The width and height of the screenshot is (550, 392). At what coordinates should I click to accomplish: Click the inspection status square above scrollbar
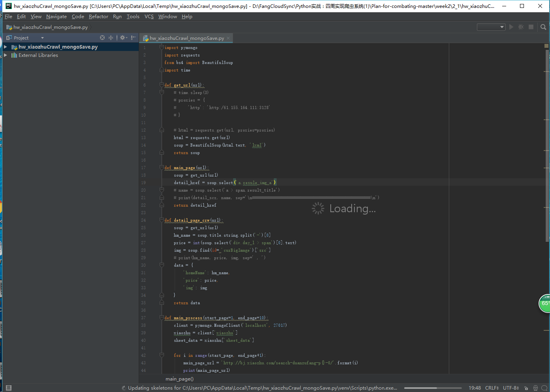coord(546,46)
